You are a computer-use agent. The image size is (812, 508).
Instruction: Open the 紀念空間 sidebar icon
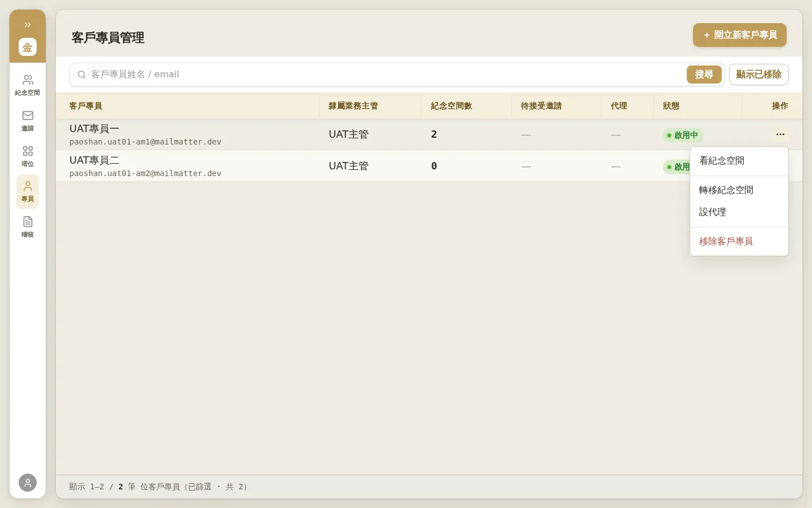pyautogui.click(x=28, y=85)
